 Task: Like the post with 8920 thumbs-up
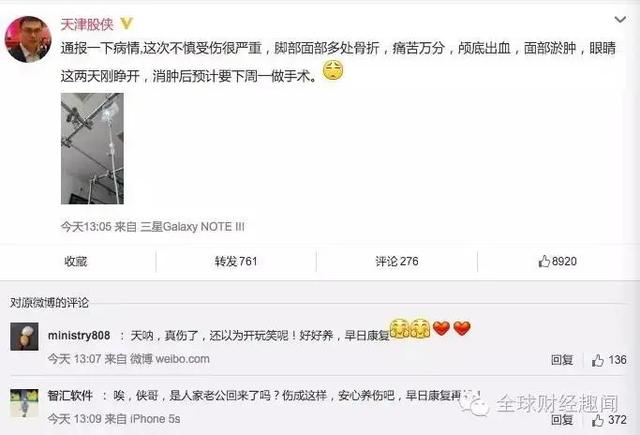pyautogui.click(x=558, y=261)
